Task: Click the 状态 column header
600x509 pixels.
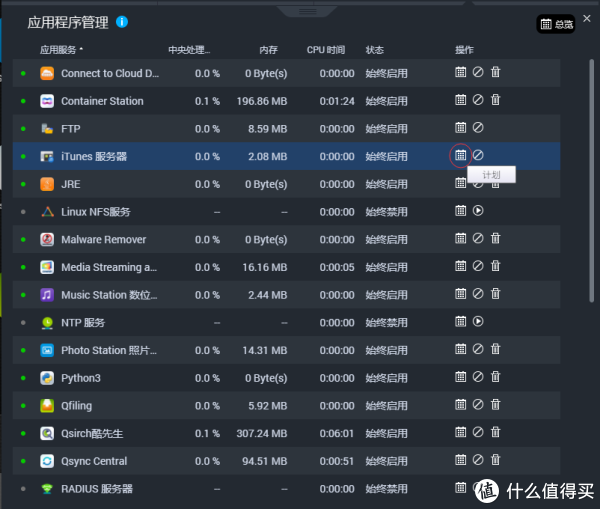Action: [374, 49]
